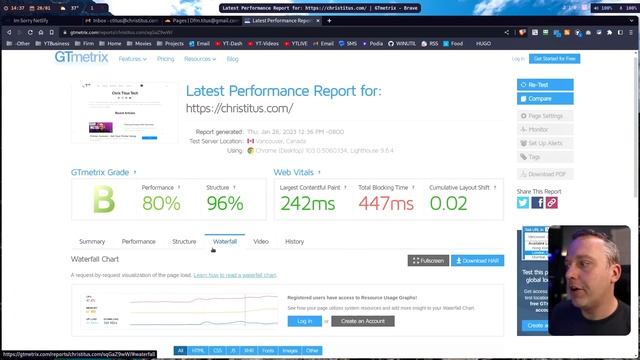Viewport: 640px width, 360px height.
Task: Click the bookmark icon next to home
Action: [51, 32]
